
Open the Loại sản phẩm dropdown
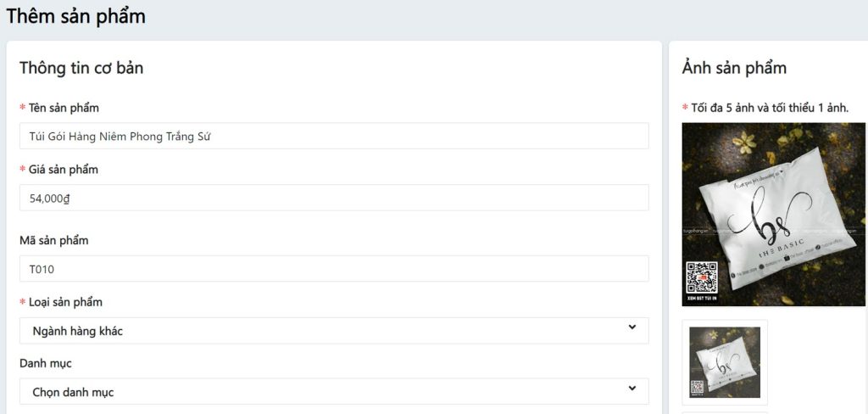[x=334, y=331]
